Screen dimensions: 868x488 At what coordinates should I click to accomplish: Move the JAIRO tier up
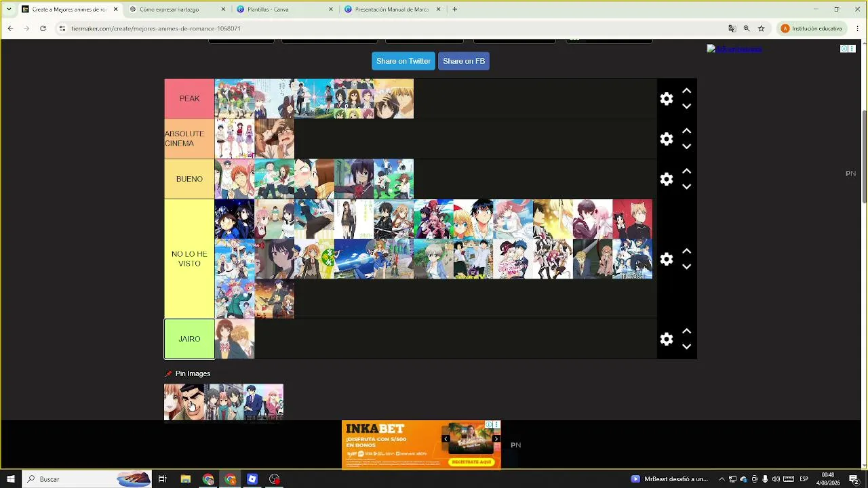click(686, 331)
